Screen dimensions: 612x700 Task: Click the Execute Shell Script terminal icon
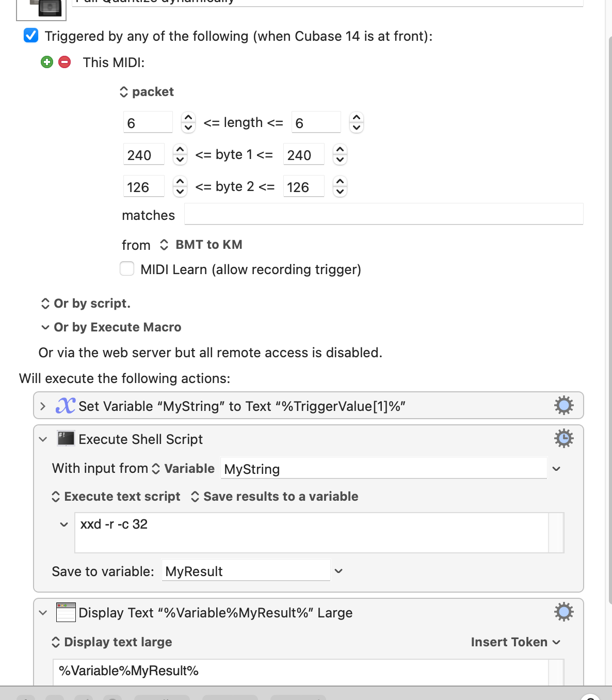click(66, 439)
